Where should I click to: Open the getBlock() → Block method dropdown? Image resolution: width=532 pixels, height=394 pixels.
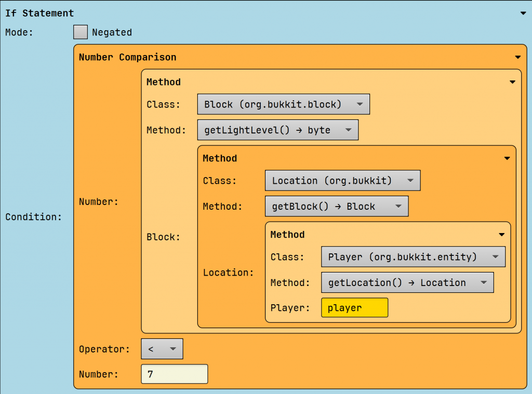(x=336, y=206)
